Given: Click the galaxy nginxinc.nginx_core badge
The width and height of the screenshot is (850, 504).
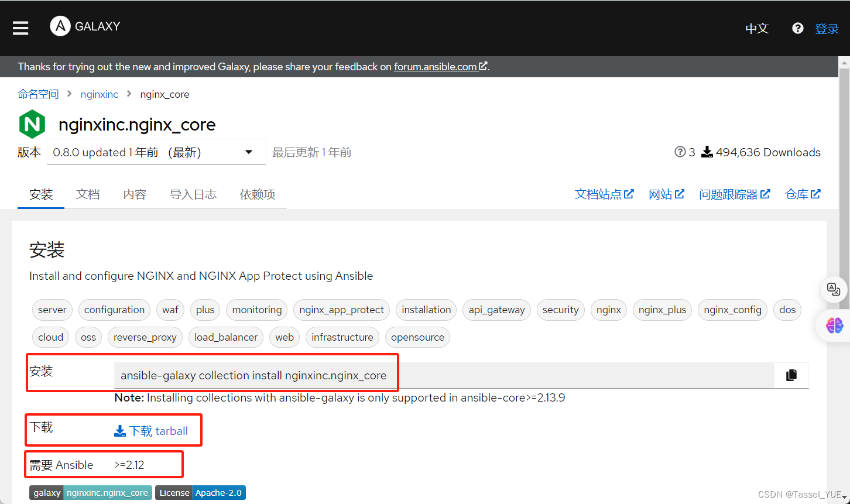Looking at the screenshot, I should click(91, 493).
